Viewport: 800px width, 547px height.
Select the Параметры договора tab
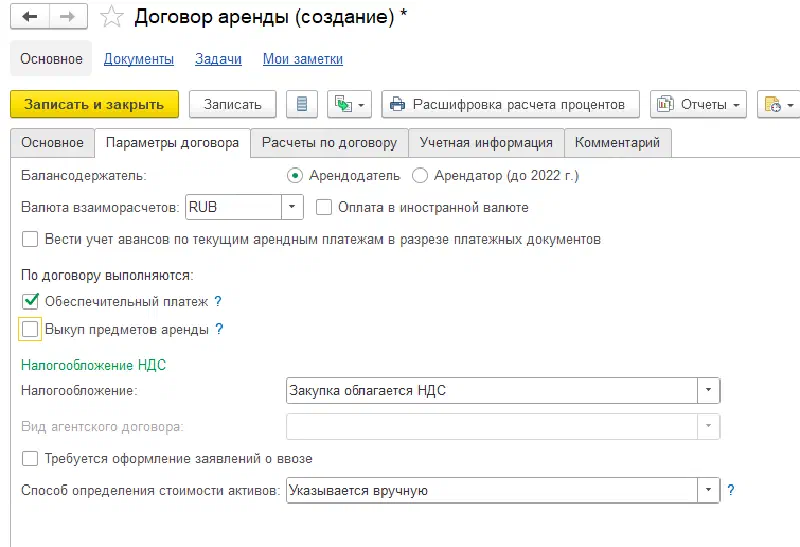tap(172, 142)
